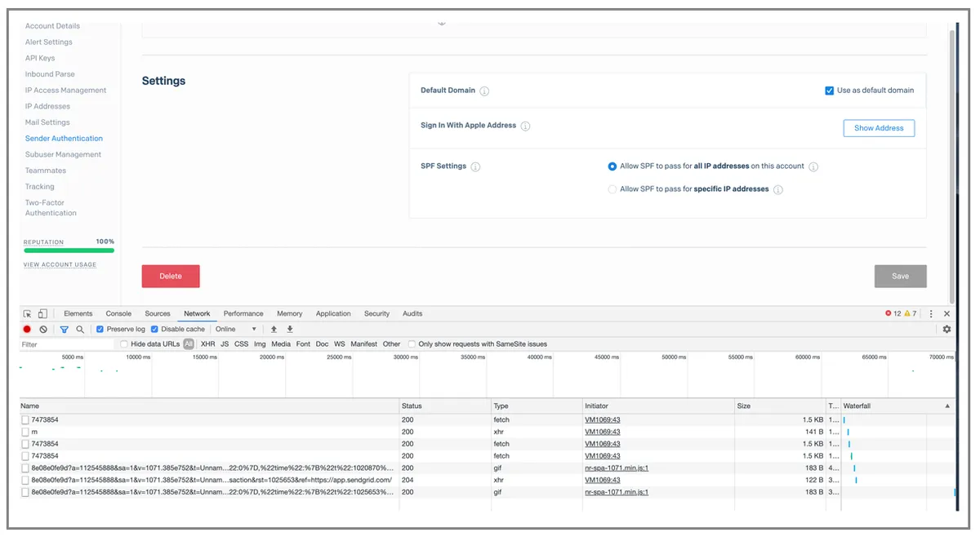The width and height of the screenshot is (980, 541).
Task: Export HAR file with download arrow
Action: pos(289,329)
